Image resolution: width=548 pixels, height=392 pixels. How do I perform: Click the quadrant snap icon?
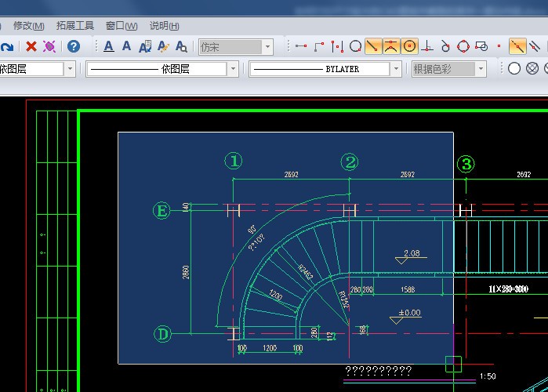click(x=463, y=47)
